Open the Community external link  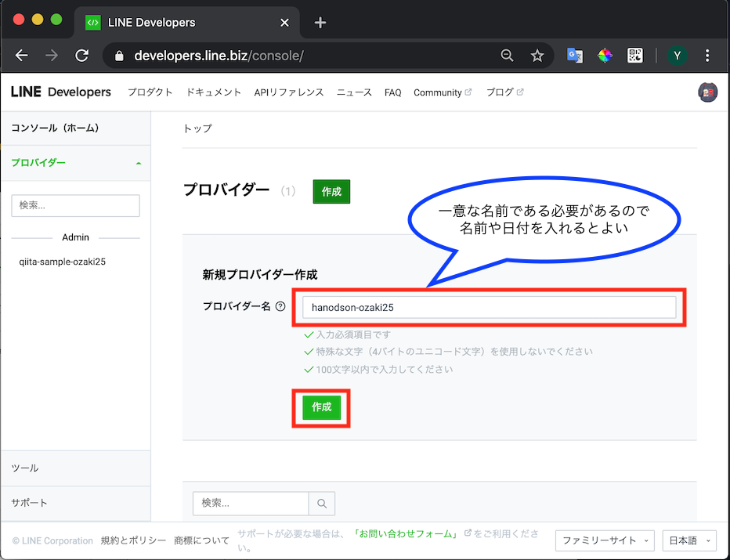coord(443,92)
